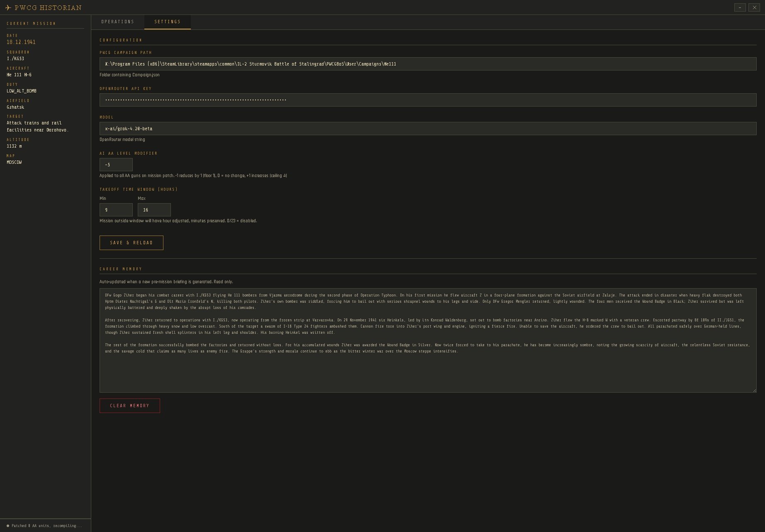The width and height of the screenshot is (765, 532).
Task: Click into the OpenRouter API Key field
Action: [428, 100]
